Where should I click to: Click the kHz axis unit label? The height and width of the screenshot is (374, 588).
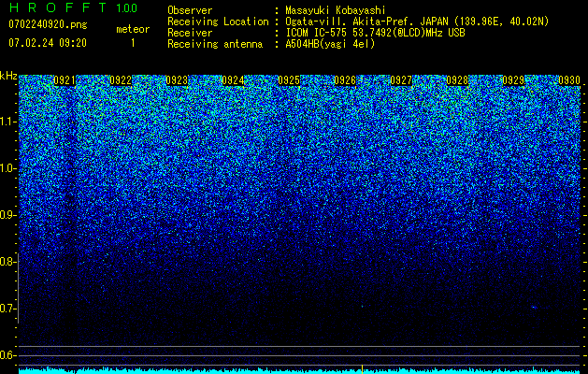8,76
